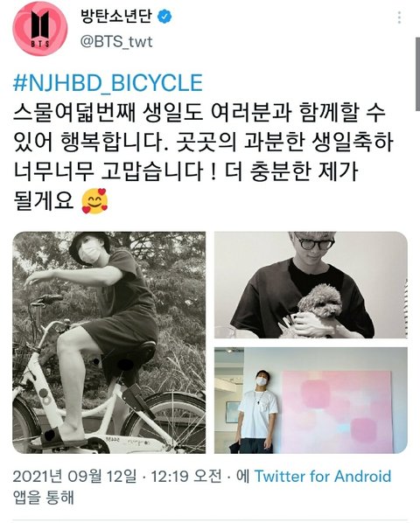Open the gallery photo with pink painting

[311, 401]
